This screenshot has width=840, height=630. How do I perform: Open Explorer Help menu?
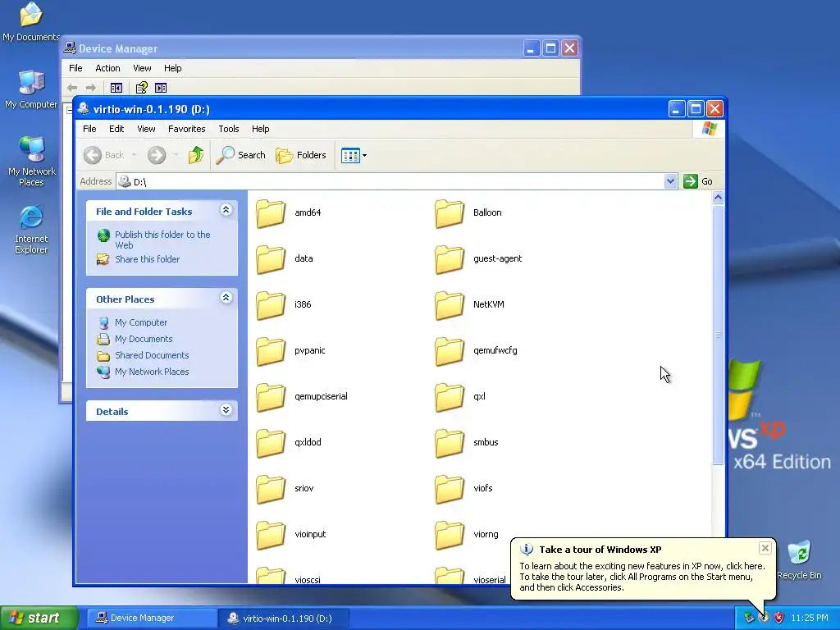[260, 129]
